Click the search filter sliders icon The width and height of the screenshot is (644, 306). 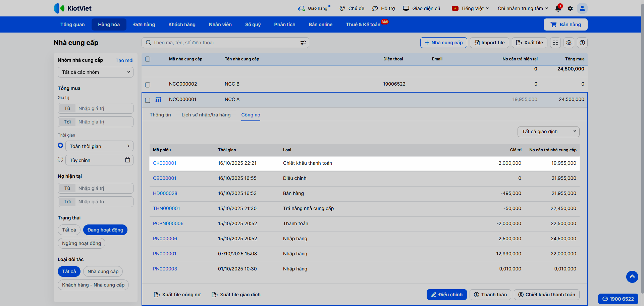click(303, 43)
